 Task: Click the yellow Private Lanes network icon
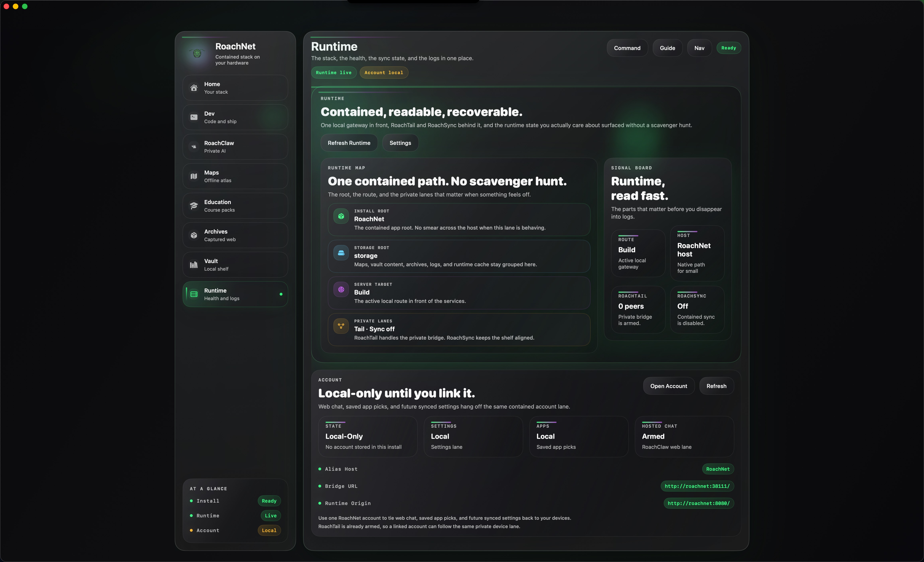[341, 326]
